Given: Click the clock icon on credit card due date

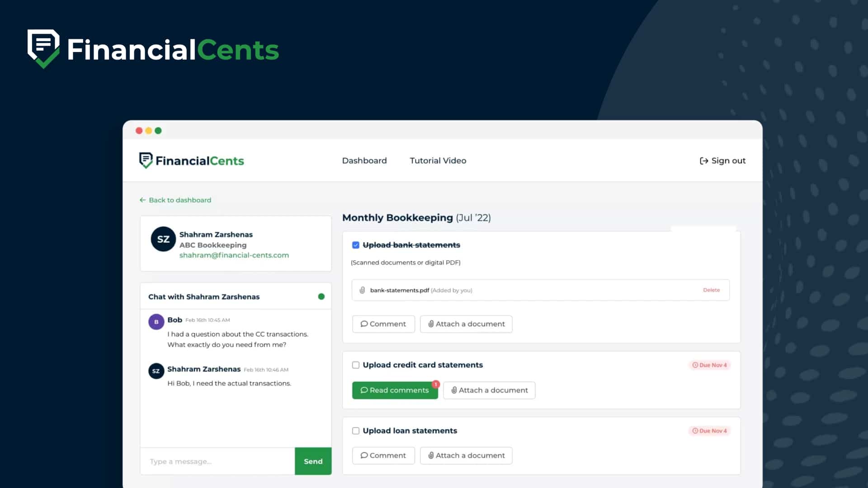Looking at the screenshot, I should (695, 365).
